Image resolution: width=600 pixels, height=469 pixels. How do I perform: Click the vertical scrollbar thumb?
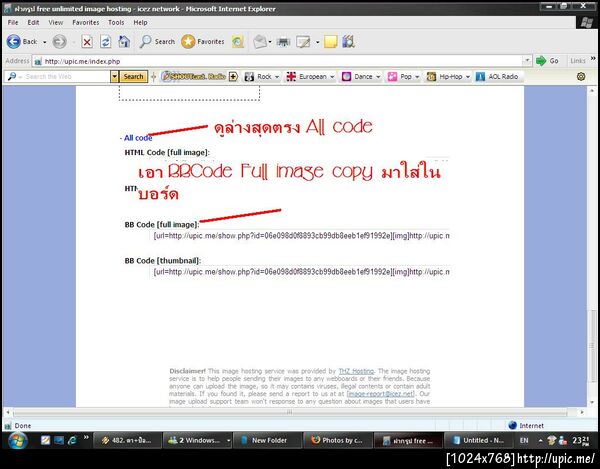click(592, 345)
